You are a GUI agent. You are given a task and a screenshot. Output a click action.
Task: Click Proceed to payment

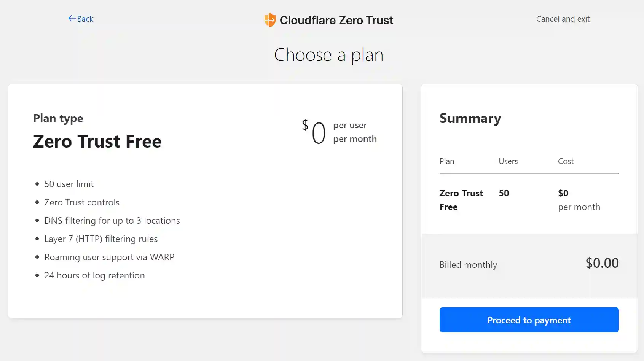pos(529,320)
